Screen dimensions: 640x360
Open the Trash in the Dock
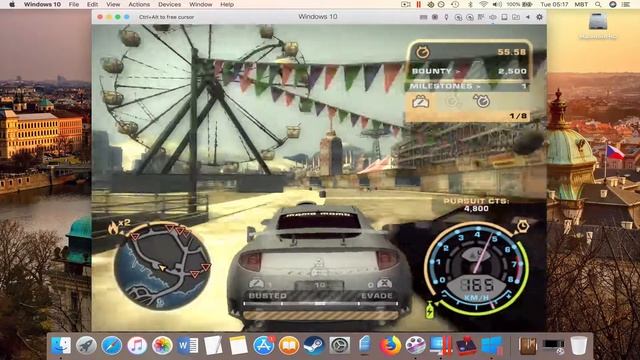point(578,346)
